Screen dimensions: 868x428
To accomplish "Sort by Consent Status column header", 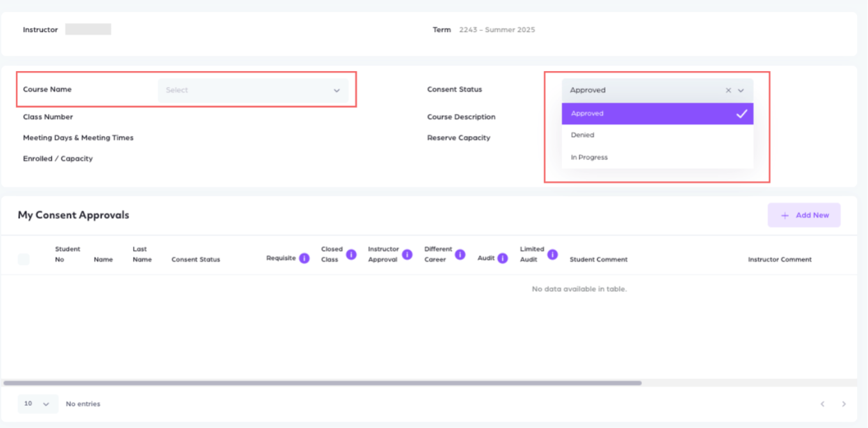I will 195,260.
